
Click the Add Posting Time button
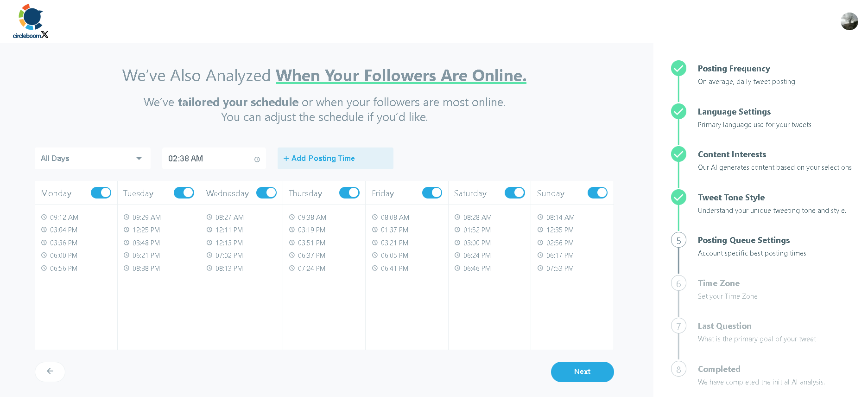click(x=335, y=158)
